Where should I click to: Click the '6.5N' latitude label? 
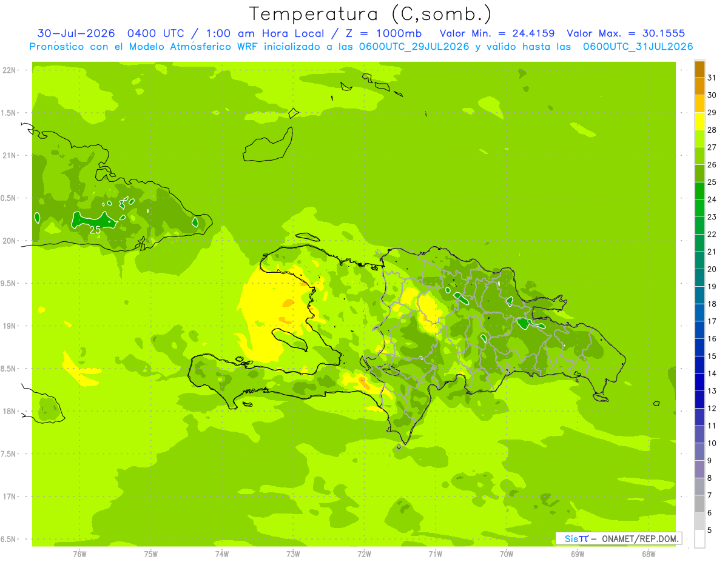pos(9,539)
